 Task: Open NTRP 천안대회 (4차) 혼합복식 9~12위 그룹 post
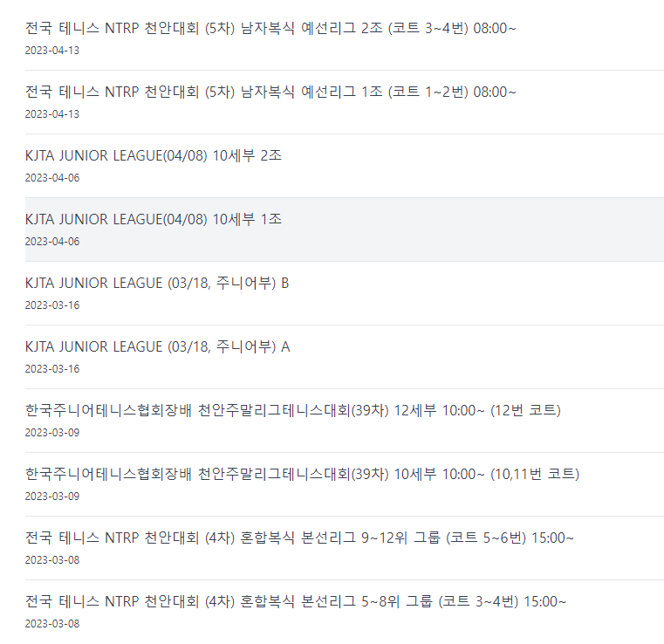point(299,538)
